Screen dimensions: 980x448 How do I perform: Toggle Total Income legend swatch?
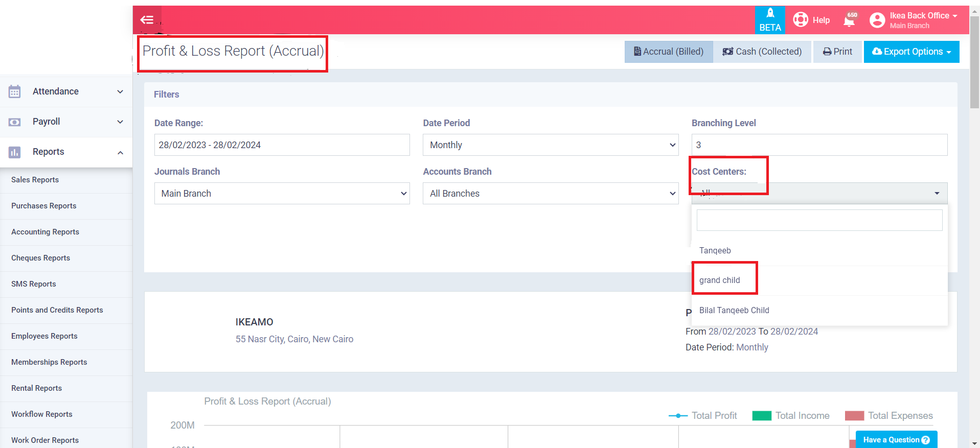pyautogui.click(x=761, y=416)
